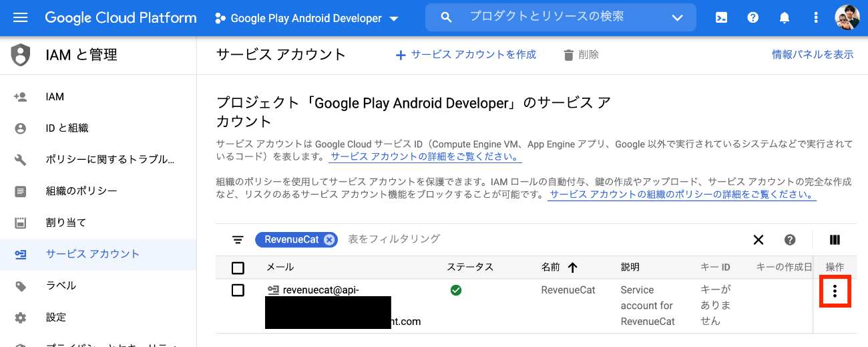Click the Google Cloud Platform logo
Image resolution: width=868 pixels, height=347 pixels.
pos(121,18)
